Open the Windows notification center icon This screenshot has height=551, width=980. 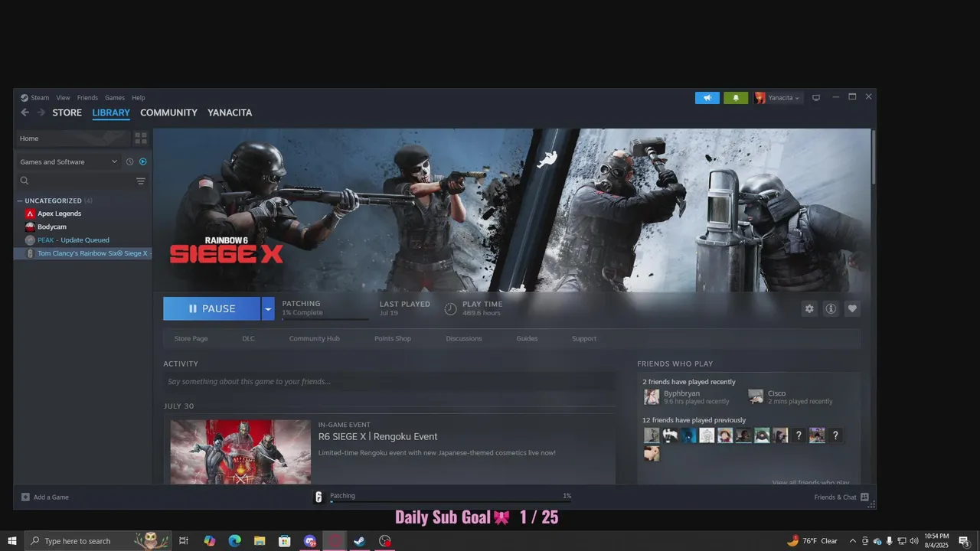point(965,541)
